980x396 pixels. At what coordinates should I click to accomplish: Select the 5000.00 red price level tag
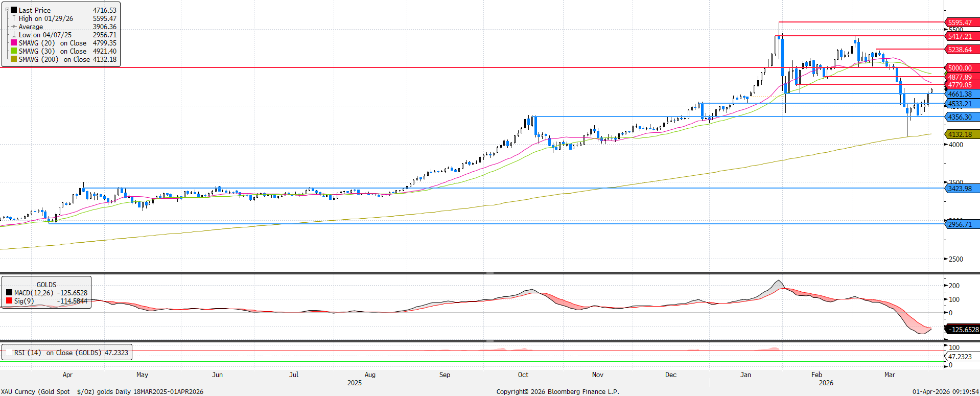pyautogui.click(x=962, y=68)
